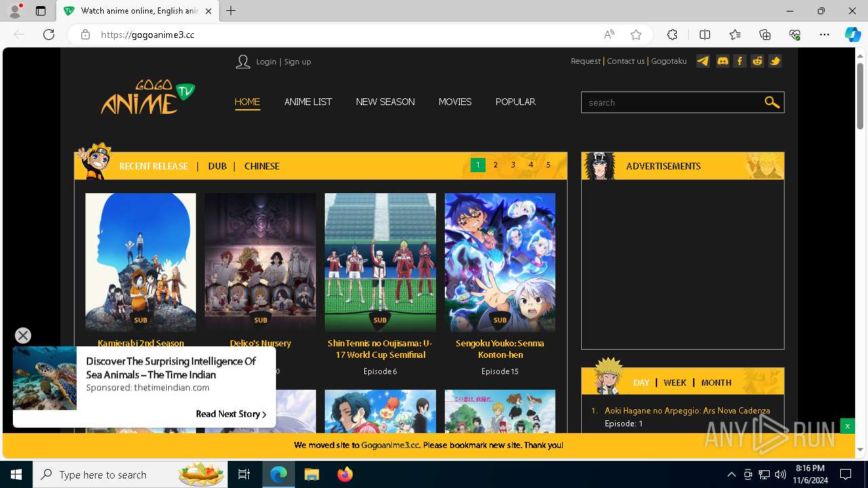Select the WEEK ranking tab
Screen dimensions: 868x488
point(675,382)
